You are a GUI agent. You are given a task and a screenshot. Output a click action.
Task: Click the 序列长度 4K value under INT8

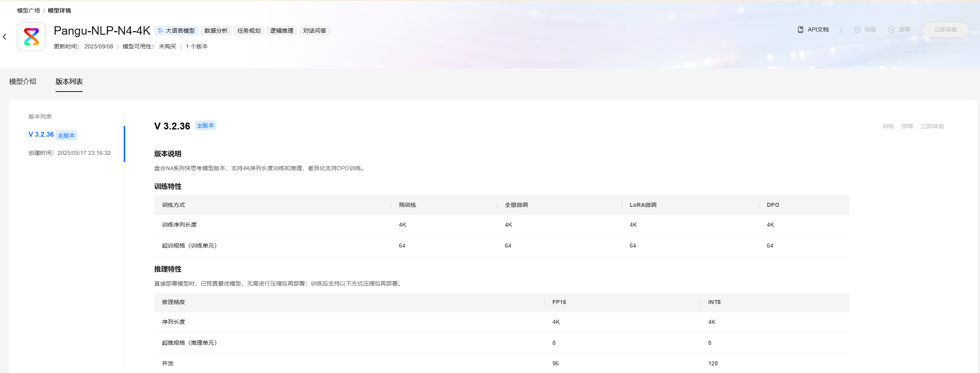(x=712, y=322)
